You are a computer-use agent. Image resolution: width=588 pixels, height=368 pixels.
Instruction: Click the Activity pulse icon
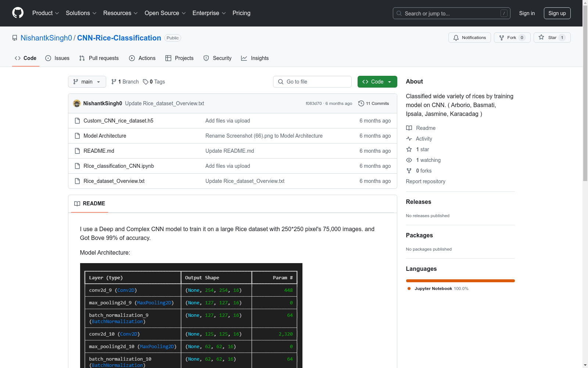click(409, 139)
